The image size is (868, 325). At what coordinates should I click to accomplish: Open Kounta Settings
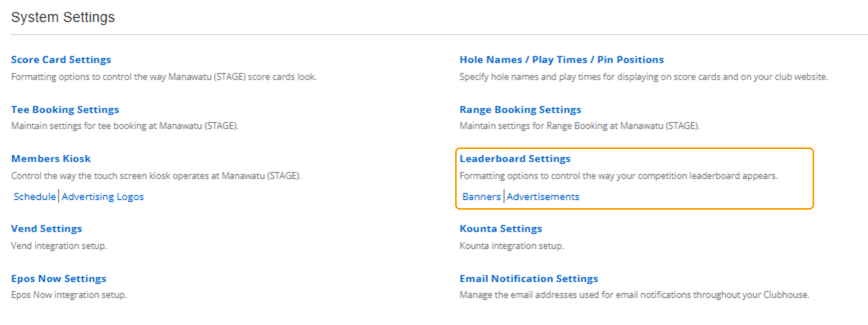coord(501,229)
